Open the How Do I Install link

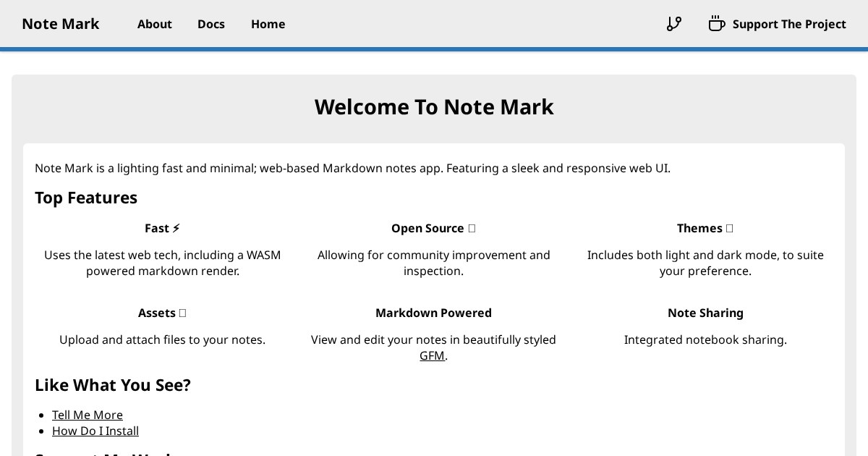tap(95, 431)
